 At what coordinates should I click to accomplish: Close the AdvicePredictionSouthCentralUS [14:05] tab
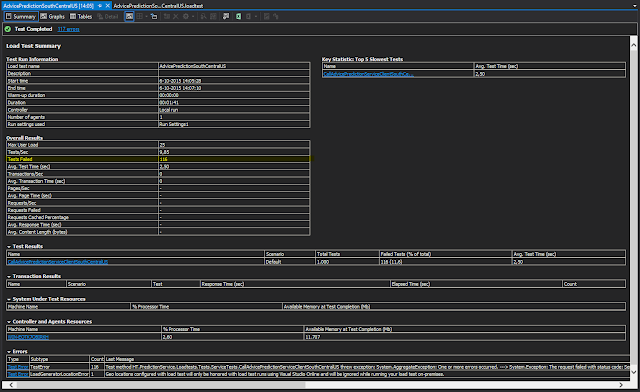click(x=108, y=6)
